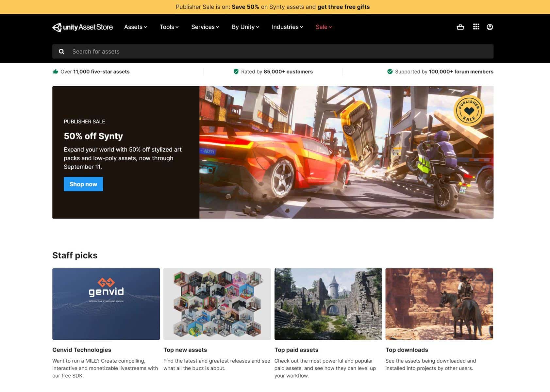Open the isometric rooms thumbnail
Screen dimensions: 550x392
pos(217,304)
